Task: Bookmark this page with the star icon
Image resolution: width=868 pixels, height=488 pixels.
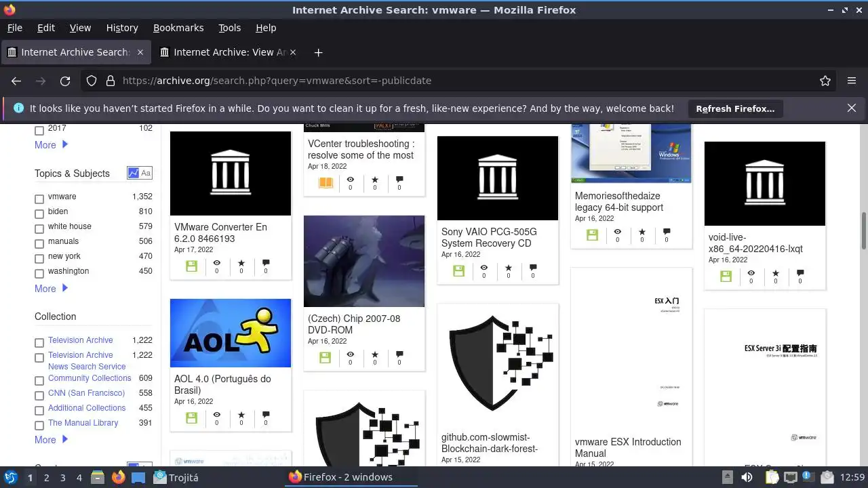Action: click(825, 81)
